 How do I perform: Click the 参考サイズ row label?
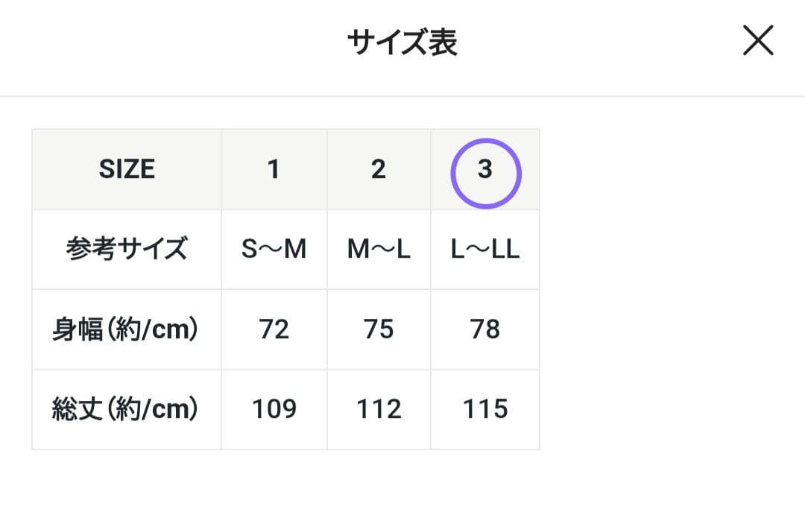click(126, 250)
